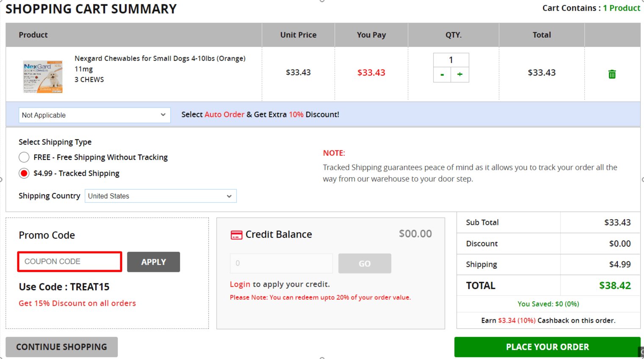Select the $4.99 Tracked Shipping option
The height and width of the screenshot is (359, 644).
[24, 173]
